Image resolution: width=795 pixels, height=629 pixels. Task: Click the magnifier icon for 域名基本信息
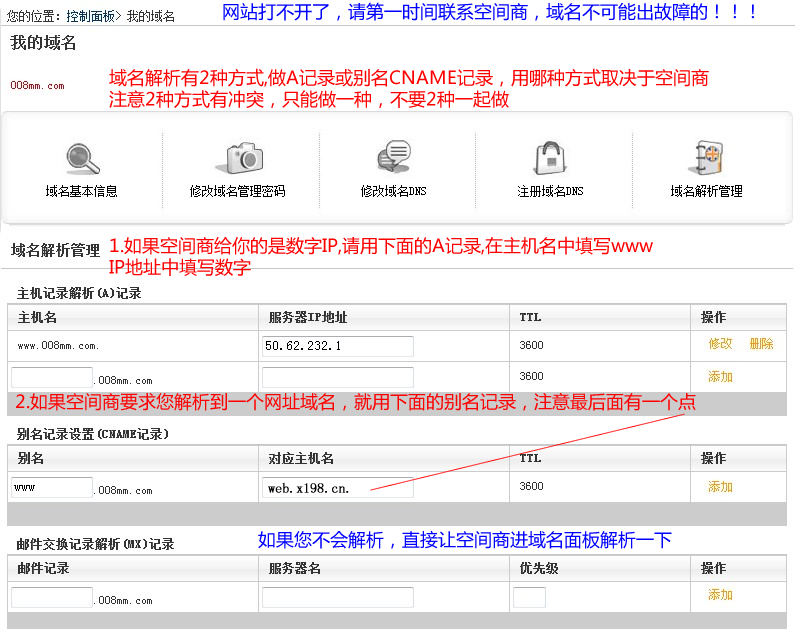pos(82,158)
